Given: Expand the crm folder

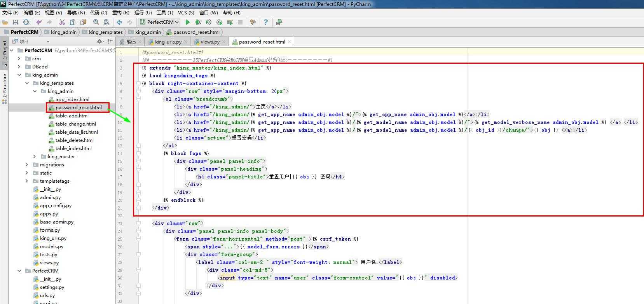Looking at the screenshot, I should click(19, 58).
